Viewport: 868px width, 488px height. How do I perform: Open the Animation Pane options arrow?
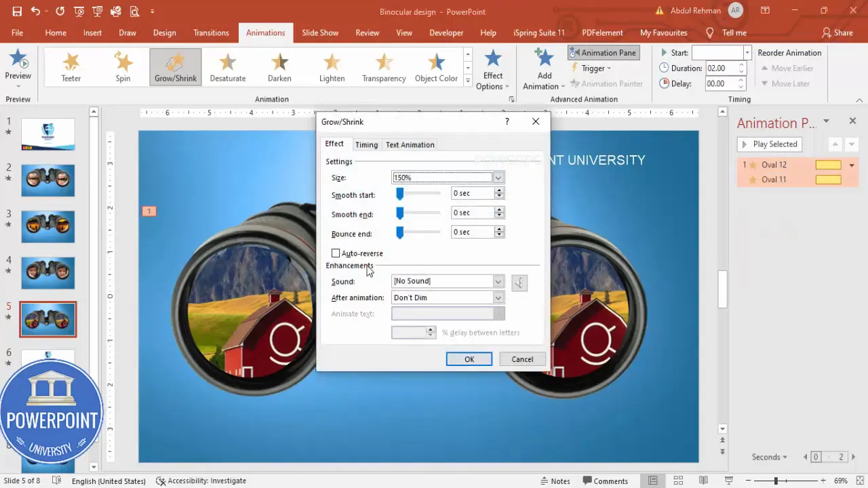pos(826,121)
